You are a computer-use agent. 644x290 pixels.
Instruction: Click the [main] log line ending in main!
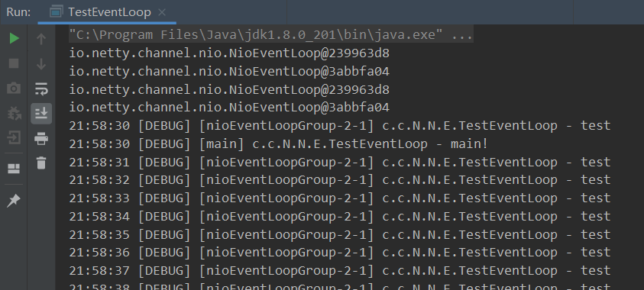coord(278,143)
